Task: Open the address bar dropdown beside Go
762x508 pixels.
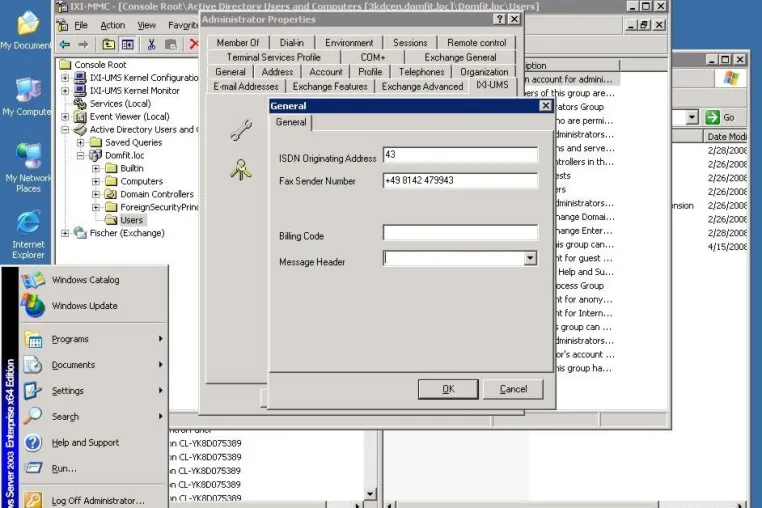Action: point(692,117)
